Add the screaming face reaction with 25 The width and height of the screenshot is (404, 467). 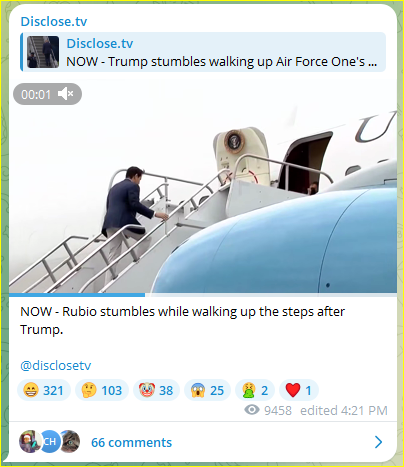pos(207,390)
